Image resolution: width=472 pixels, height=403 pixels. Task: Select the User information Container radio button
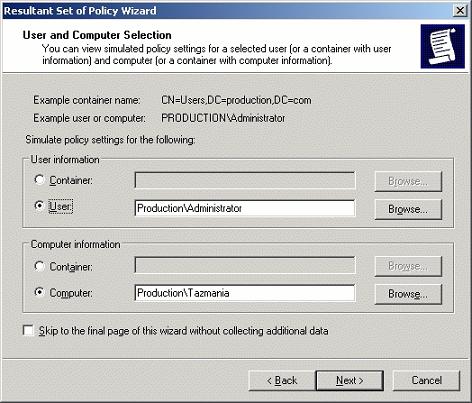(39, 180)
